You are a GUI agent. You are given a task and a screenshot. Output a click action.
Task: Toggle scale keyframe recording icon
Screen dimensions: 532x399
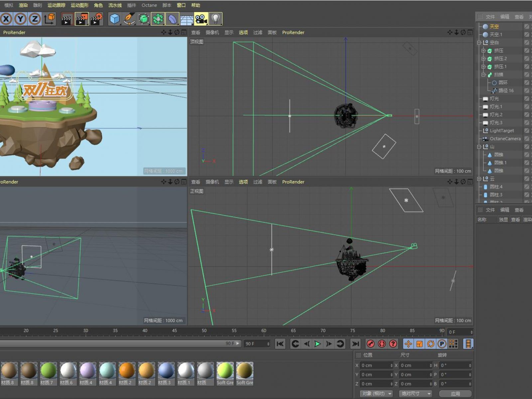(x=420, y=344)
